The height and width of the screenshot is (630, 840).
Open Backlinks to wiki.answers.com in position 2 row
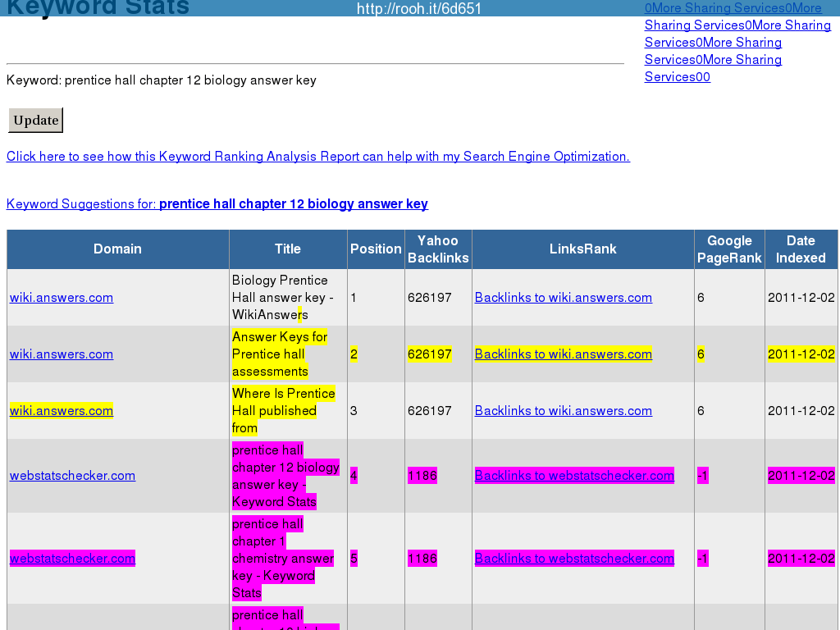(563, 354)
